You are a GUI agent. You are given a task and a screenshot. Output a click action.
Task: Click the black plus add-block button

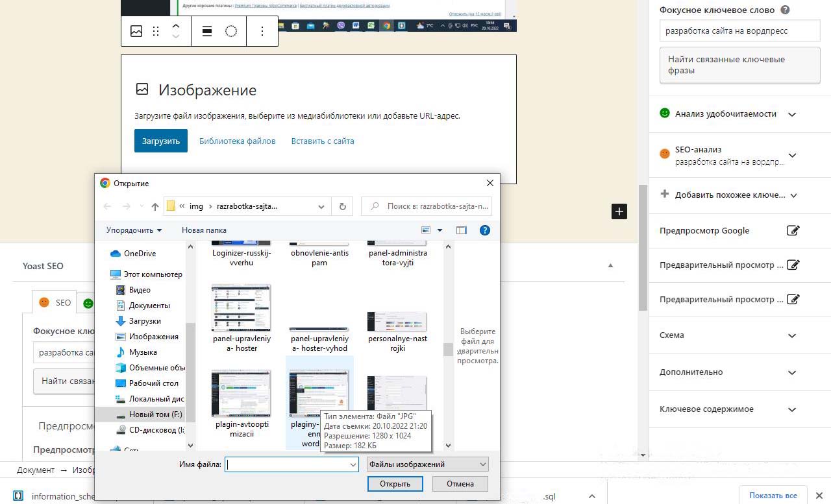coord(619,211)
